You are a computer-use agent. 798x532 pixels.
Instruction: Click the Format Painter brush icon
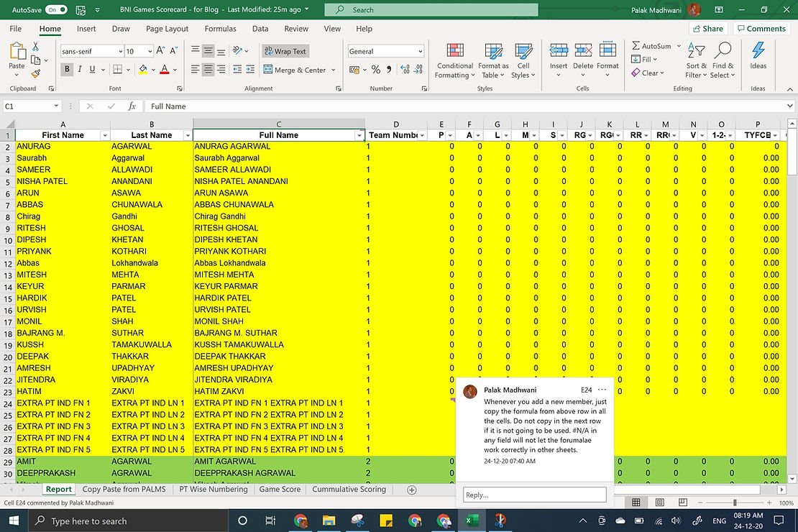pos(36,73)
